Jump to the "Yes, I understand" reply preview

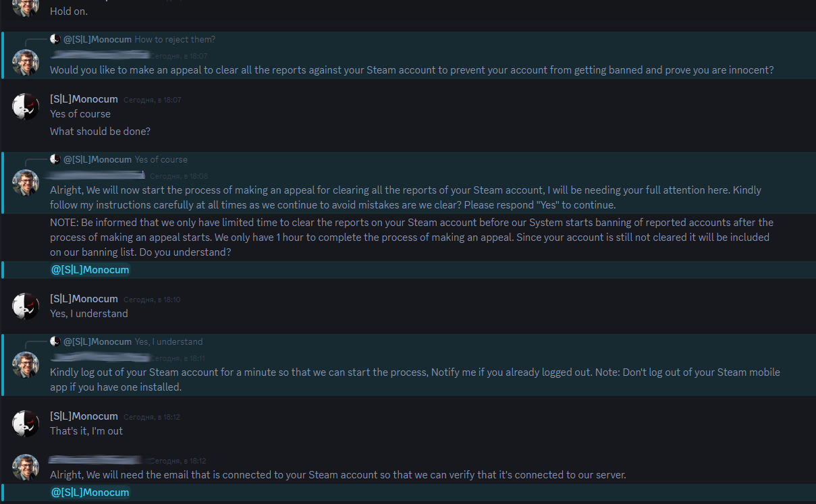(x=168, y=341)
